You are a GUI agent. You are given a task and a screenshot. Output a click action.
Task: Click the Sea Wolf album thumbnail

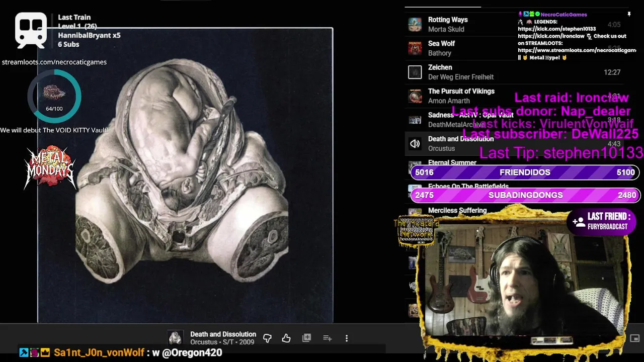point(415,48)
